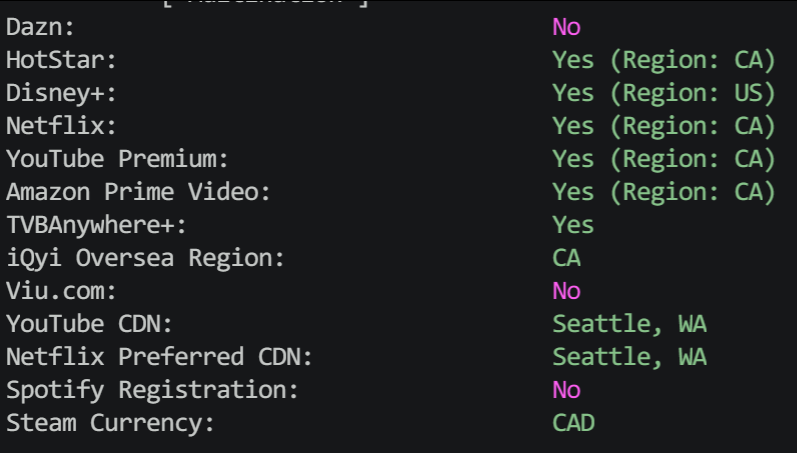This screenshot has height=453, width=797.
Task: Select the CA value for iQyi
Action: pos(566,258)
